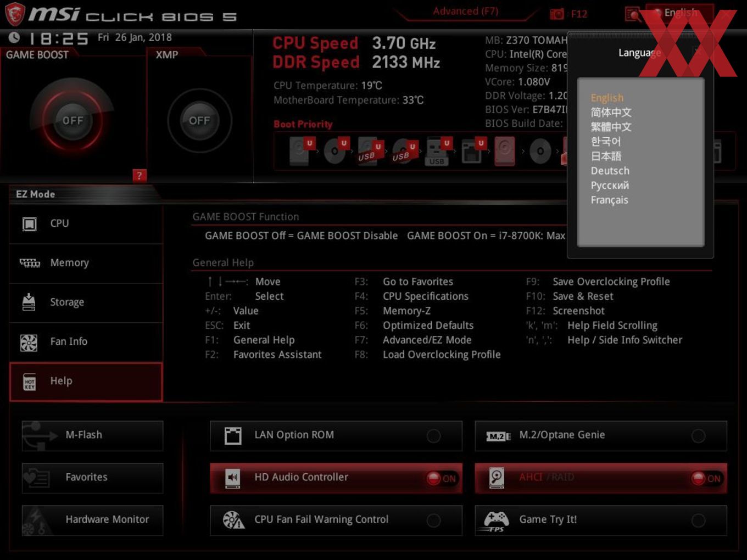Click the General Help heading

point(223,263)
